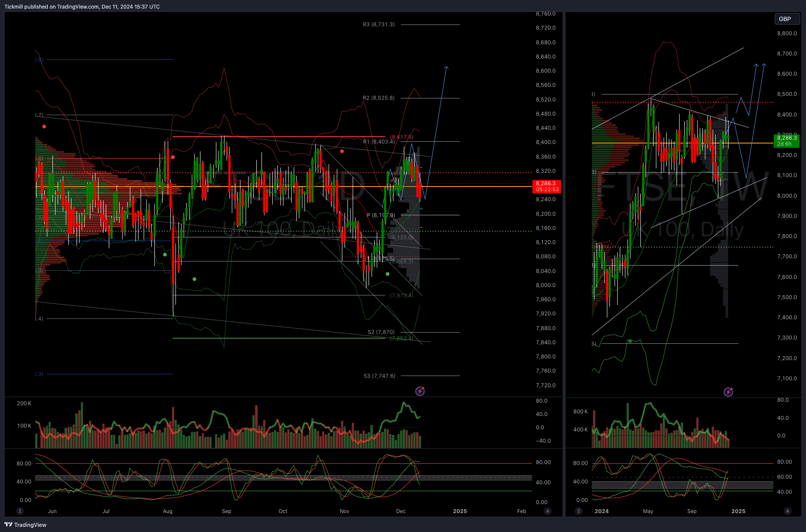Click 8,000.0 on left price axis
Image resolution: width=806 pixels, height=532 pixels.
tap(546, 285)
